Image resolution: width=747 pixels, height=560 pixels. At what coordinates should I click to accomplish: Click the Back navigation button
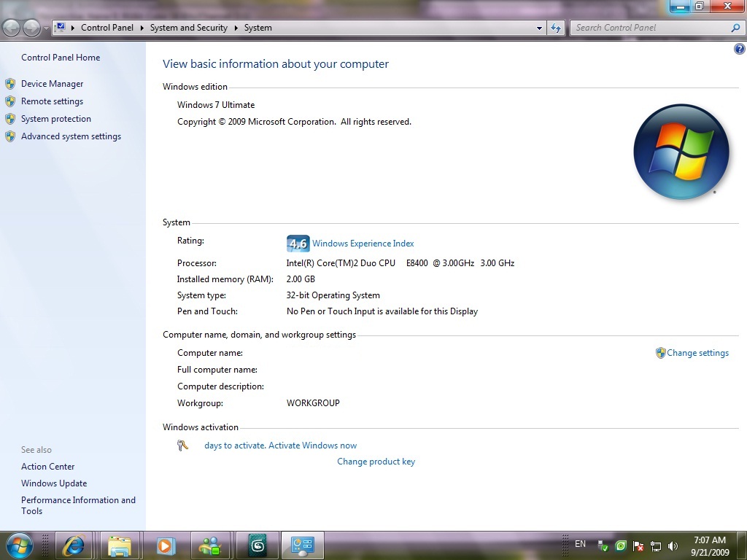tap(12, 28)
